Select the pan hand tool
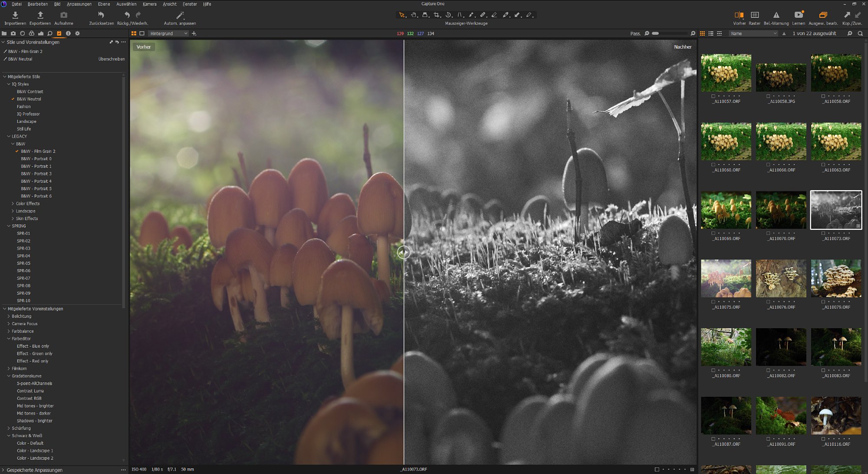 click(x=414, y=15)
